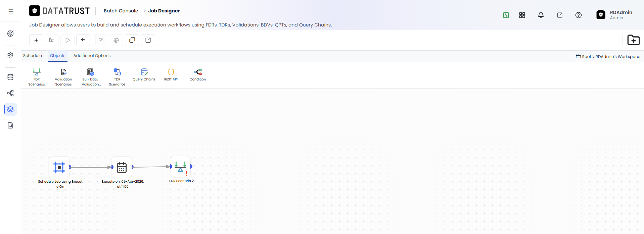The height and width of the screenshot is (234, 644).
Task: Click the globe toolbar icon
Action: click(x=116, y=40)
